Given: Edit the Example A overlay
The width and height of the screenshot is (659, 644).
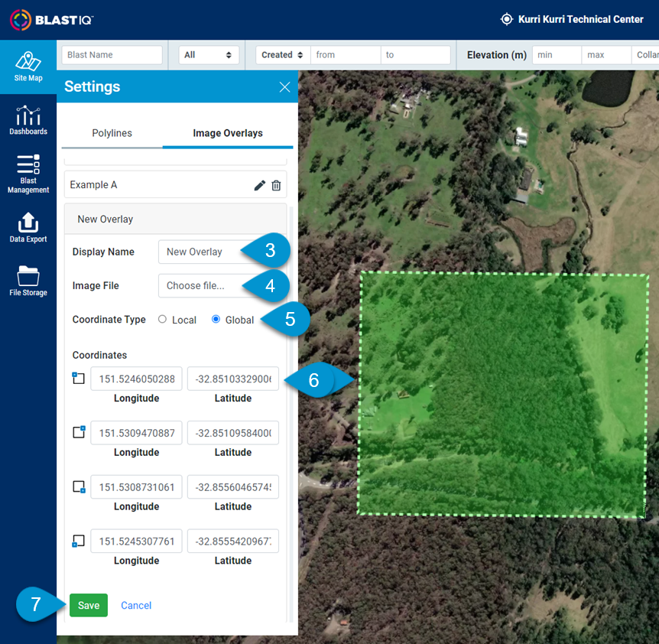Looking at the screenshot, I should 260,185.
